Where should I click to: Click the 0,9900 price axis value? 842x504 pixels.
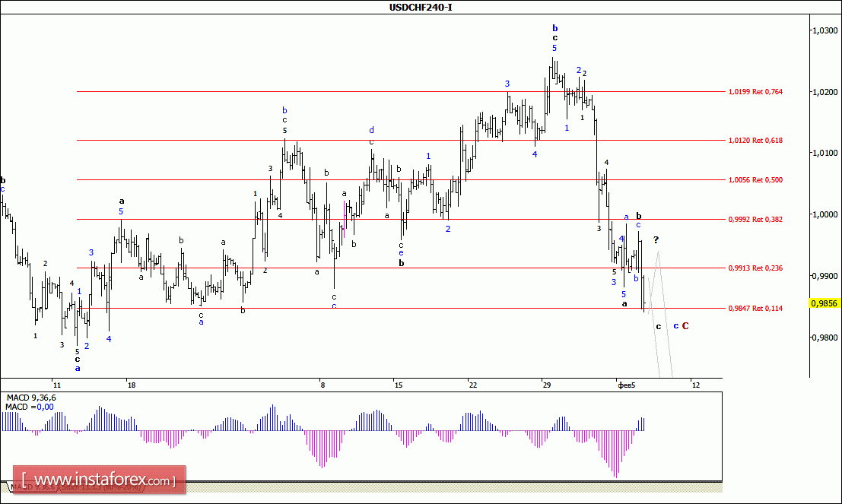825,276
